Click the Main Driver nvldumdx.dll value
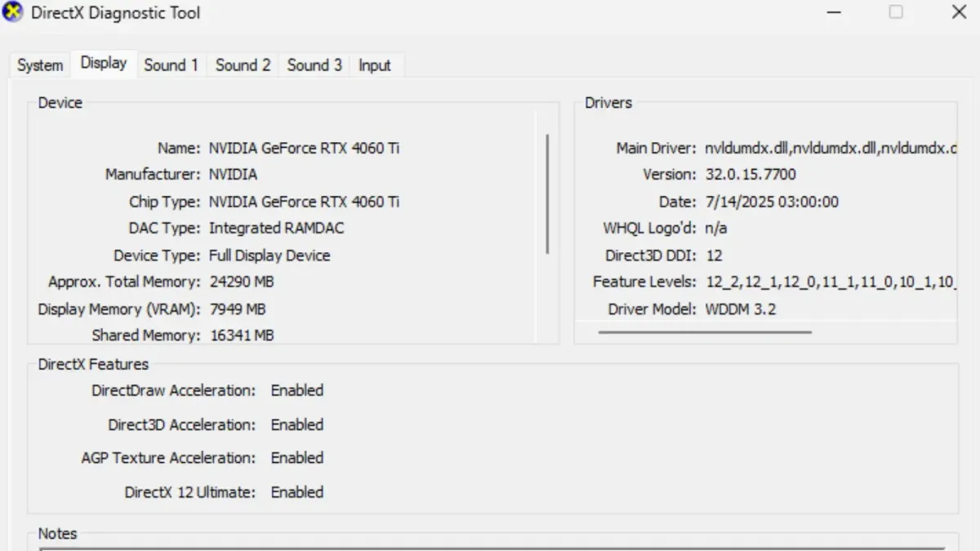The height and width of the screenshot is (551, 980). 831,149
